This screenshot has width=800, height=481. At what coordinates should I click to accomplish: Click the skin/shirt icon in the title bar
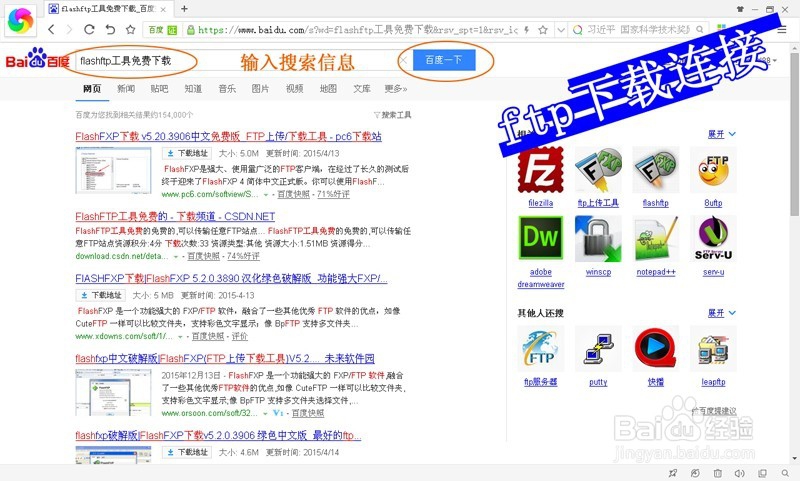pos(740,9)
